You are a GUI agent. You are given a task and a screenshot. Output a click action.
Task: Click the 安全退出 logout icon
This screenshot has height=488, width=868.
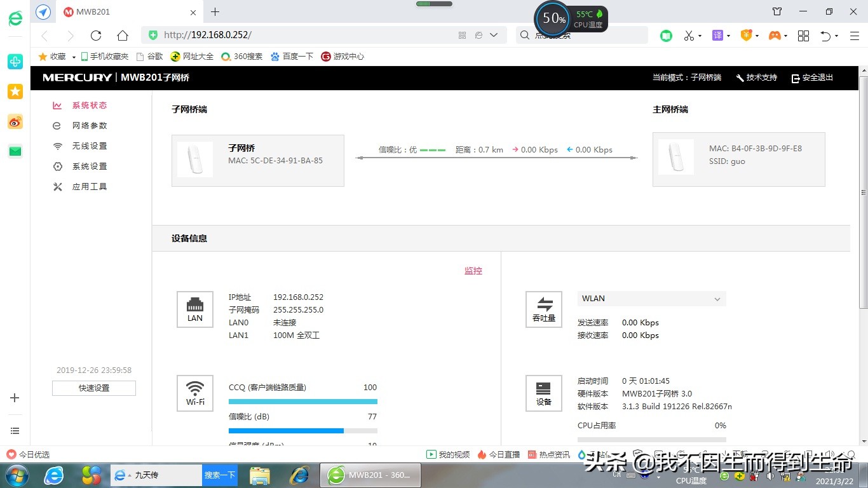pyautogui.click(x=795, y=78)
